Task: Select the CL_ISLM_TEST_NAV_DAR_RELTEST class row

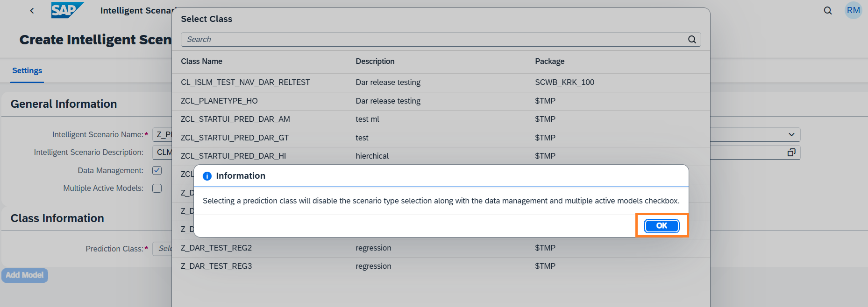Action: [245, 83]
